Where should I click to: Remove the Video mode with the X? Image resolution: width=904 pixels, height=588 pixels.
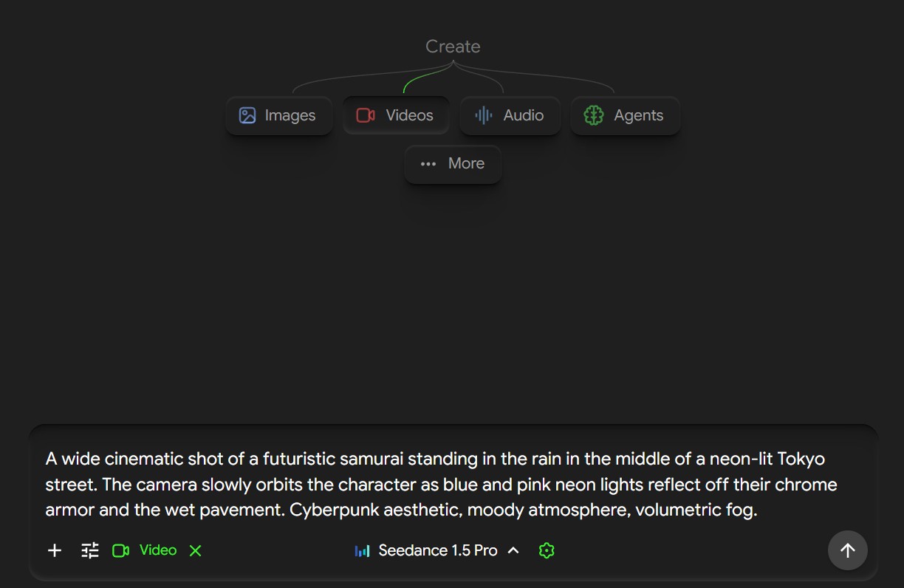(195, 550)
